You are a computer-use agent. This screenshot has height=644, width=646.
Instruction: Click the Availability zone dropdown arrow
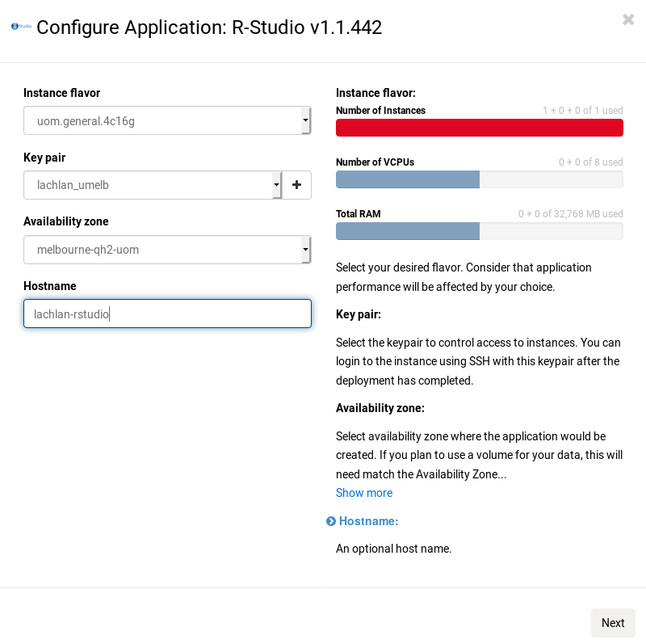pyautogui.click(x=305, y=250)
